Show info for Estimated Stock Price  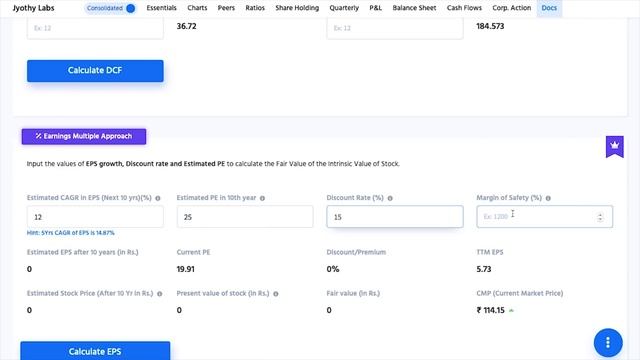[x=160, y=294]
